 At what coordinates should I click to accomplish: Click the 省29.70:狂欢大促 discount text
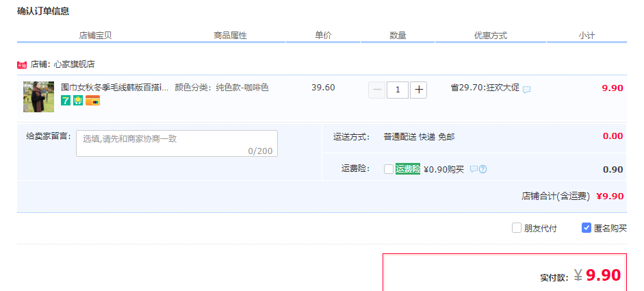[485, 88]
